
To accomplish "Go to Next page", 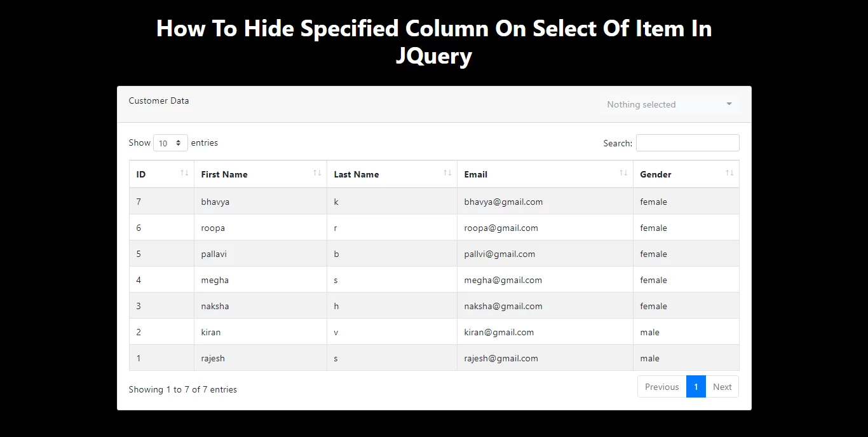I will pyautogui.click(x=722, y=387).
